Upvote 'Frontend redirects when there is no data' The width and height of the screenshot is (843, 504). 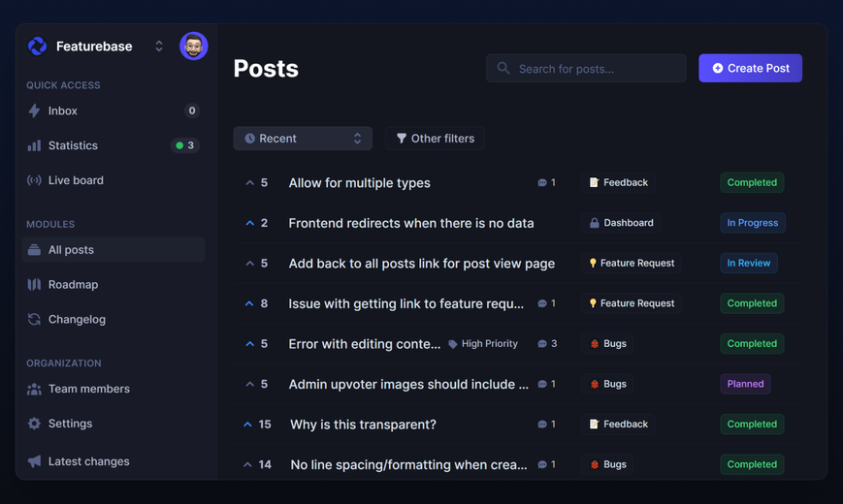coord(250,223)
